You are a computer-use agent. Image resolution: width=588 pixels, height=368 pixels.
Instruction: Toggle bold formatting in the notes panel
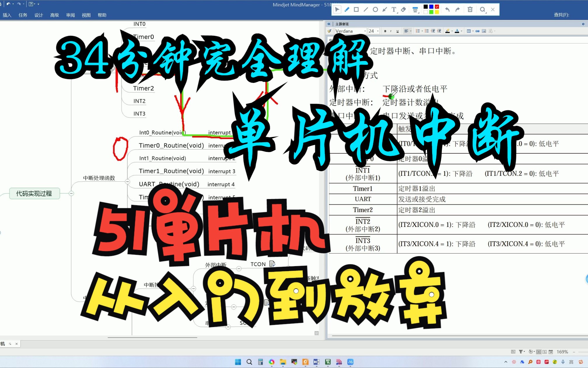[385, 31]
